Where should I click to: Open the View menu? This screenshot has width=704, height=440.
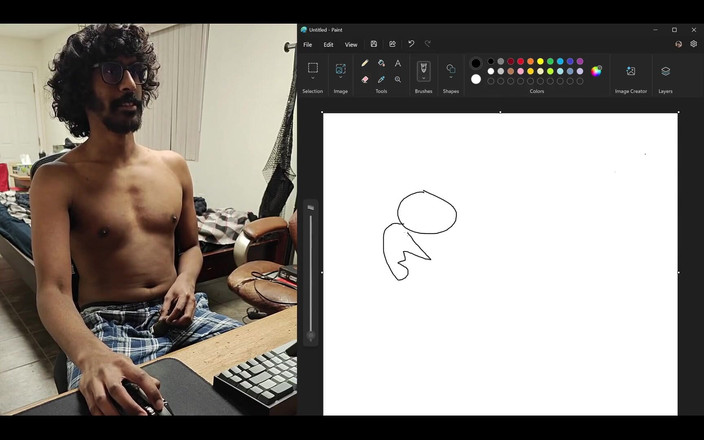(x=351, y=44)
